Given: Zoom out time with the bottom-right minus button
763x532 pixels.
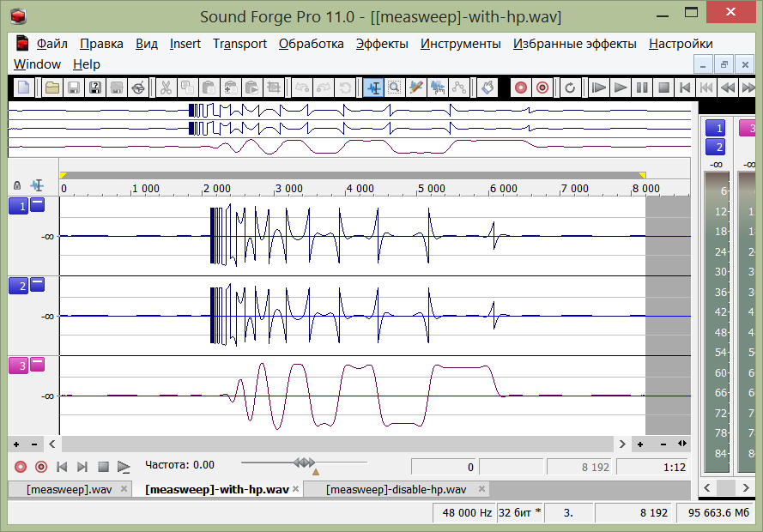Looking at the screenshot, I should [x=663, y=444].
